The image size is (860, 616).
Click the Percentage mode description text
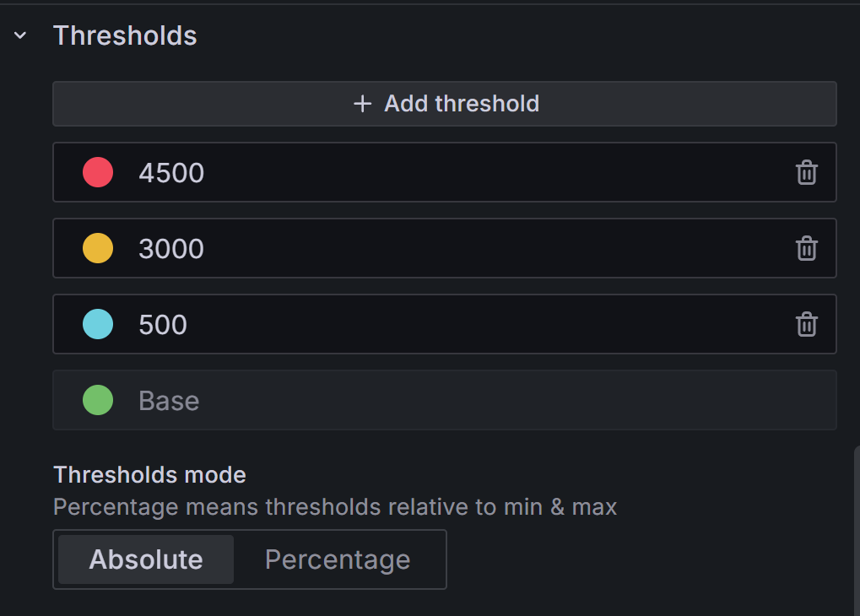click(335, 507)
